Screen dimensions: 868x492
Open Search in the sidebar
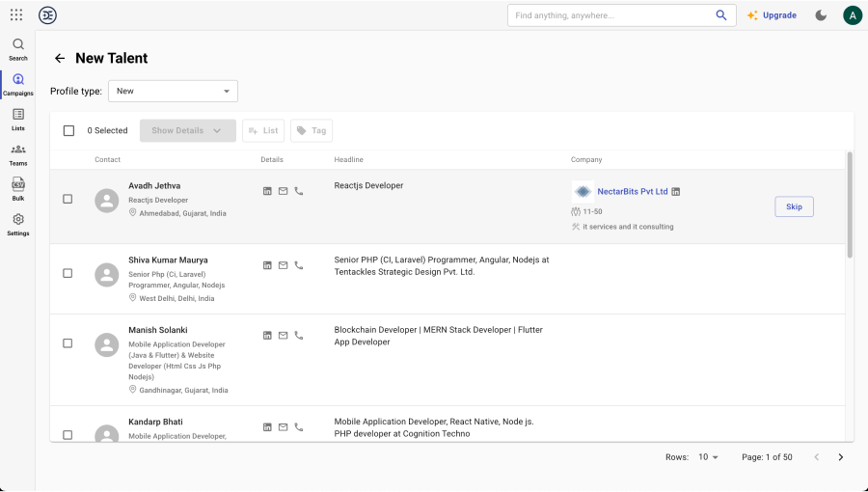pos(17,49)
